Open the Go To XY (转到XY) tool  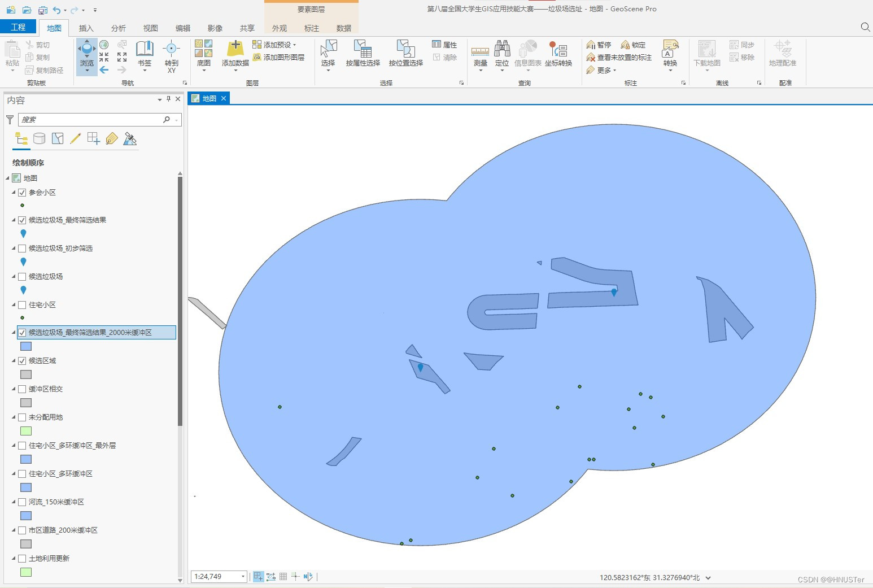[171, 55]
